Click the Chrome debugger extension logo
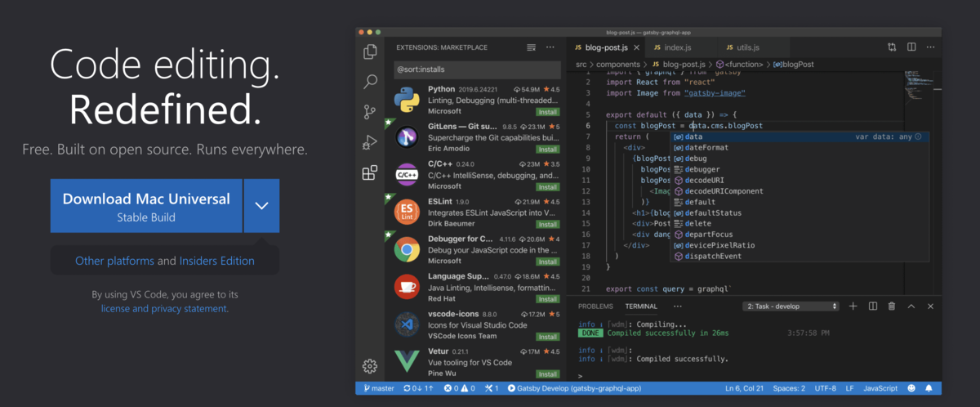Screen dimensions: 980x407 click(407, 248)
